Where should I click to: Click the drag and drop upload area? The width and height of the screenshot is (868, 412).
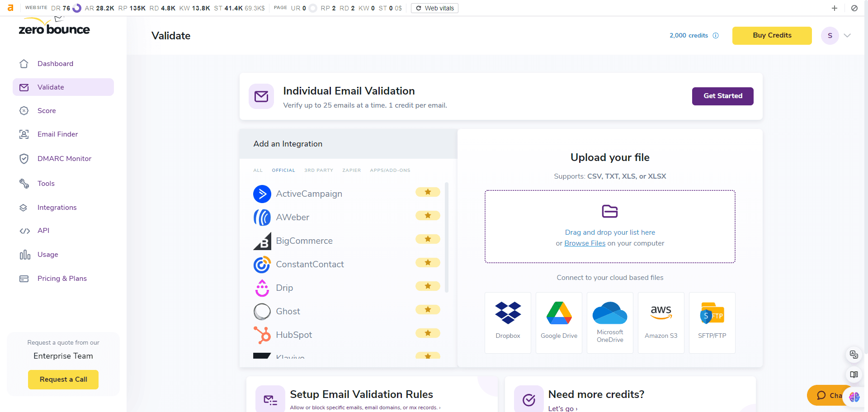(x=610, y=227)
